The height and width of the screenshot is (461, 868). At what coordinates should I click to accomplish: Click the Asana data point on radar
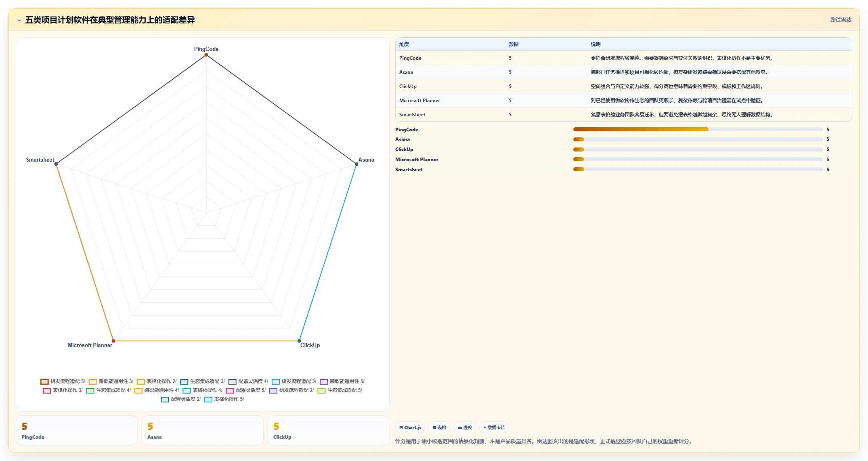tap(356, 164)
